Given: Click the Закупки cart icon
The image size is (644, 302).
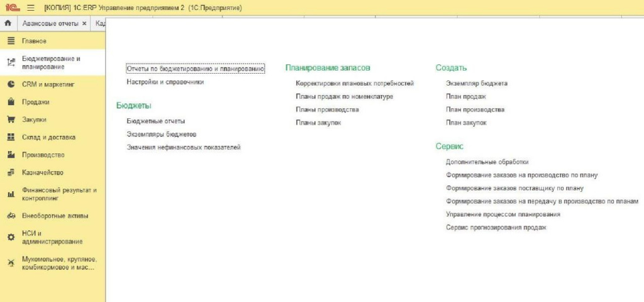Looking at the screenshot, I should (x=11, y=120).
